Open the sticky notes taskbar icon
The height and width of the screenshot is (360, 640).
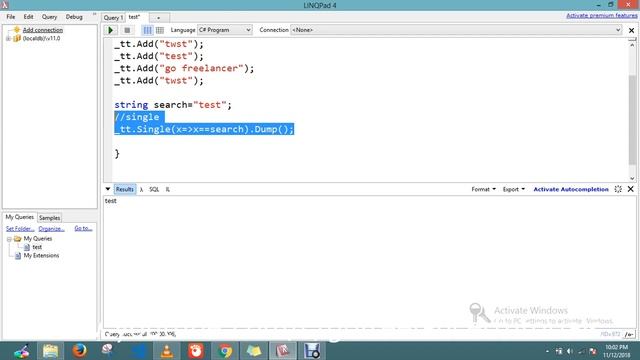[x=253, y=351]
